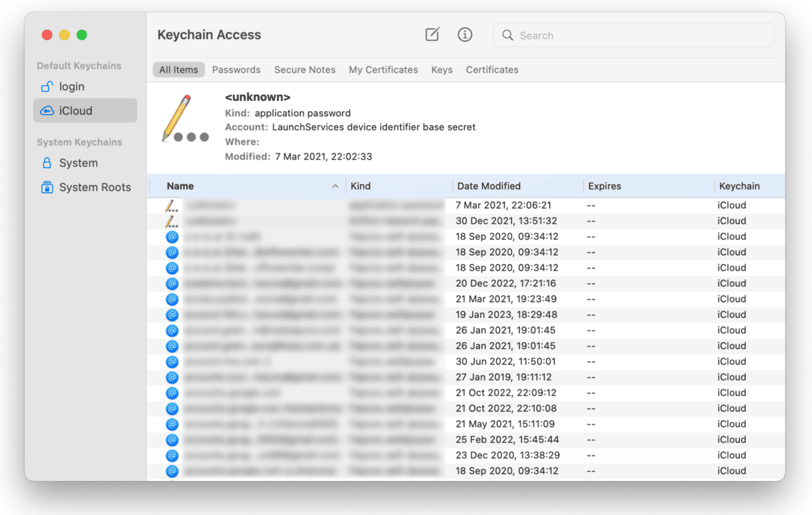Image resolution: width=812 pixels, height=515 pixels.
Task: Sort by Date Modified column header
Action: pyautogui.click(x=489, y=186)
